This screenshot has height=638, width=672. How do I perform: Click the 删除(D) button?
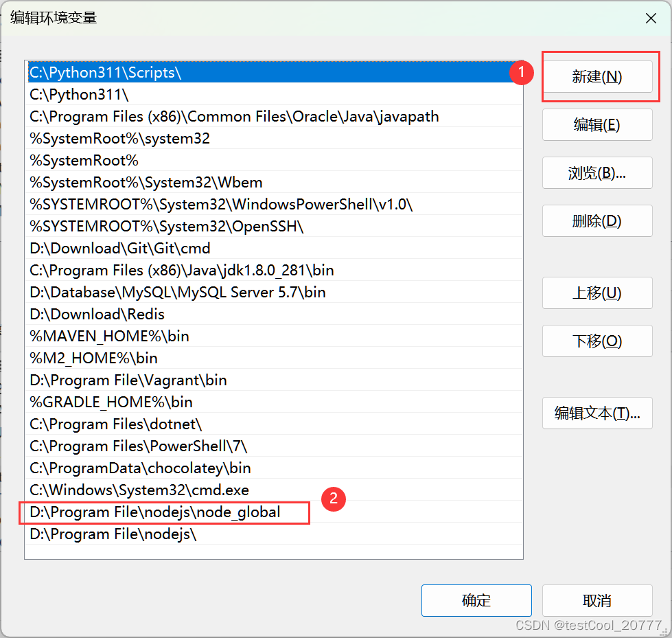coord(596,220)
